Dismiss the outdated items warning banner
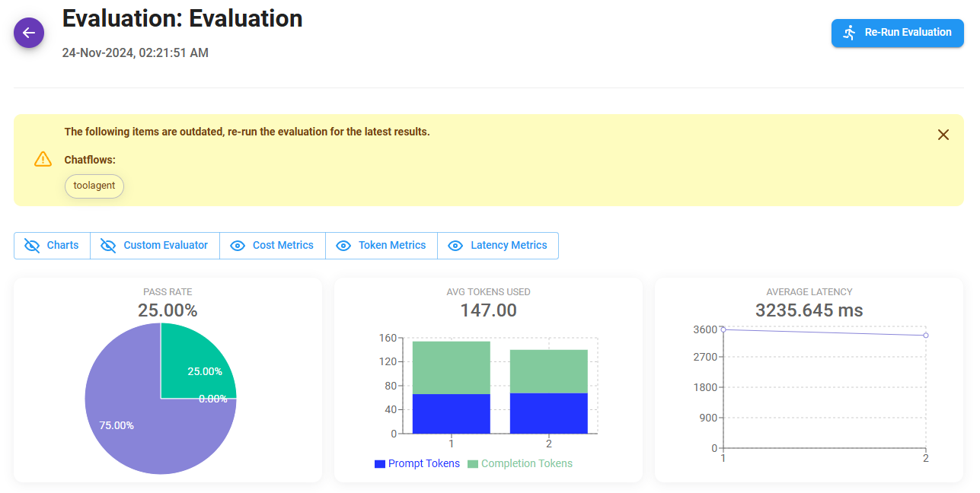980x493 pixels. pyautogui.click(x=943, y=135)
